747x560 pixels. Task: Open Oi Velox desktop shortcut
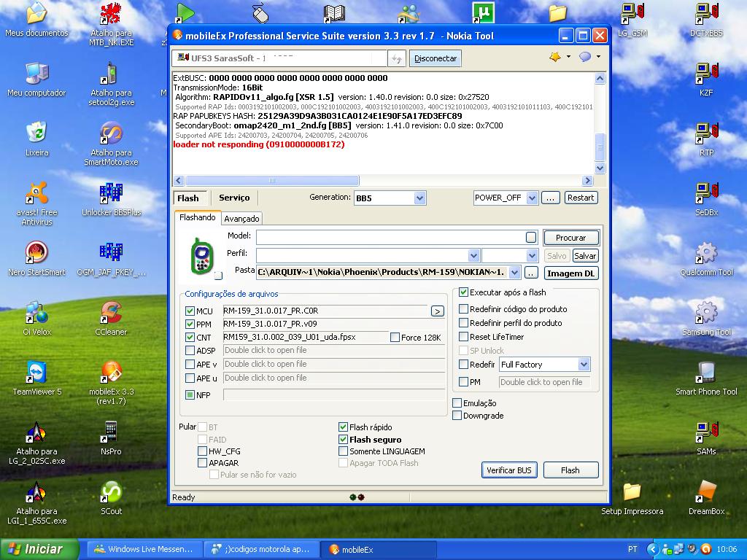tap(36, 318)
